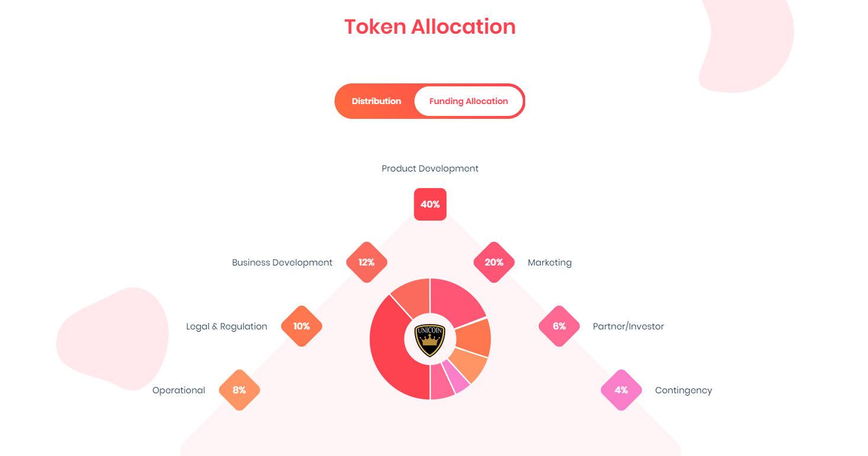Select the 20% Marketing diamond badge
Image resolution: width=868 pixels, height=456 pixels.
[x=494, y=262]
